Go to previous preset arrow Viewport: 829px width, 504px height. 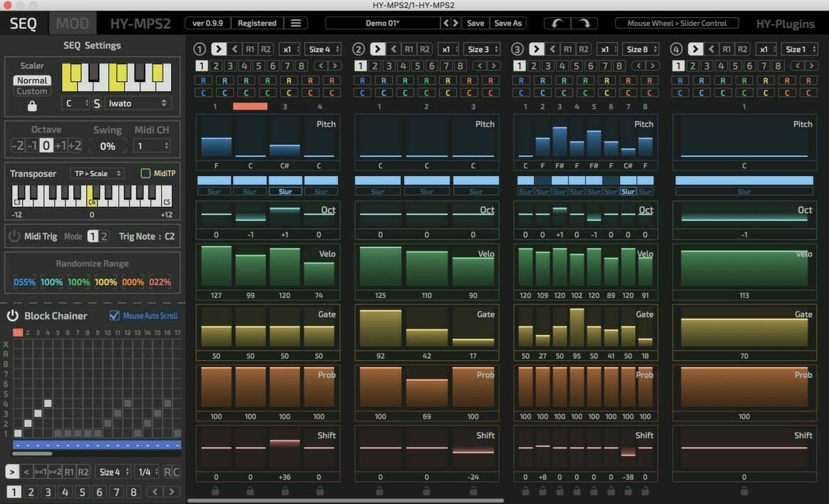446,24
